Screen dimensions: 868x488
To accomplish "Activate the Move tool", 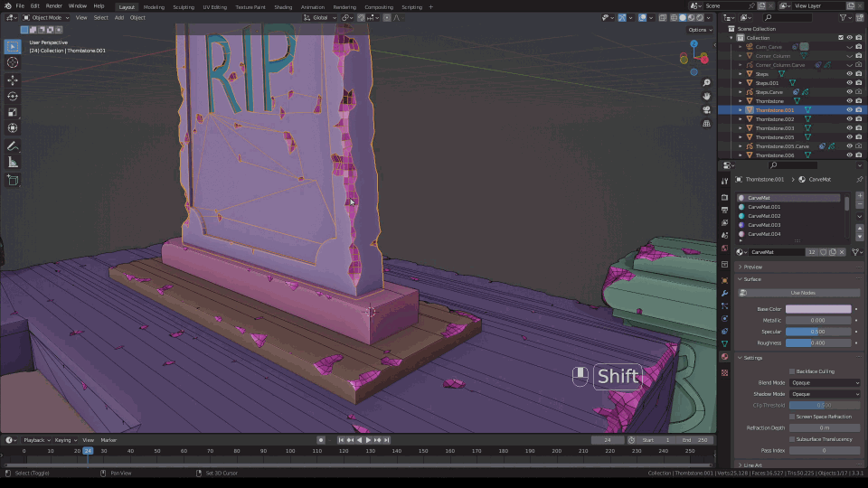I will coord(13,80).
